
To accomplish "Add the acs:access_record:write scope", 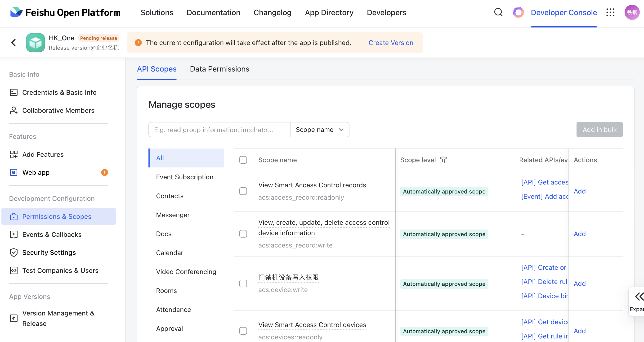I will pos(580,234).
